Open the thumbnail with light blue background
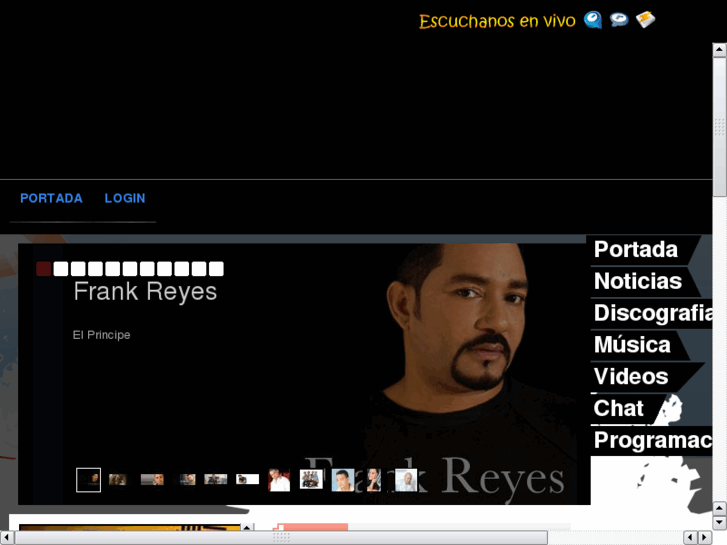 click(x=343, y=480)
